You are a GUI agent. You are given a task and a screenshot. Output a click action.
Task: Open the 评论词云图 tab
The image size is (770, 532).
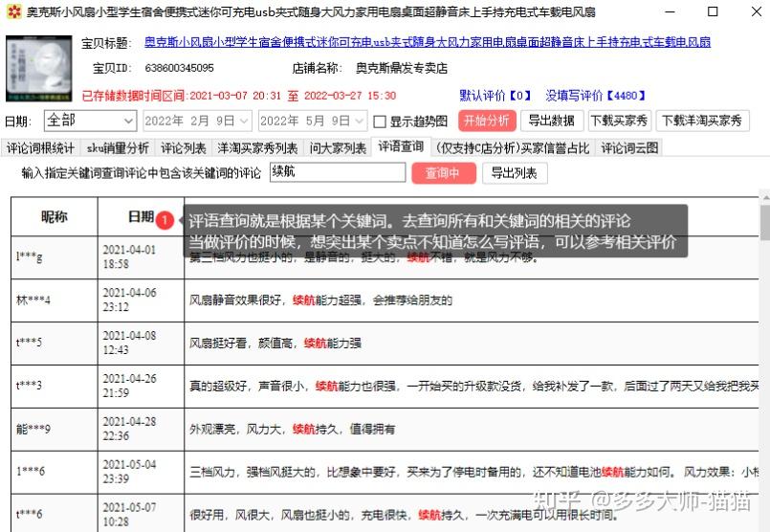pos(628,148)
